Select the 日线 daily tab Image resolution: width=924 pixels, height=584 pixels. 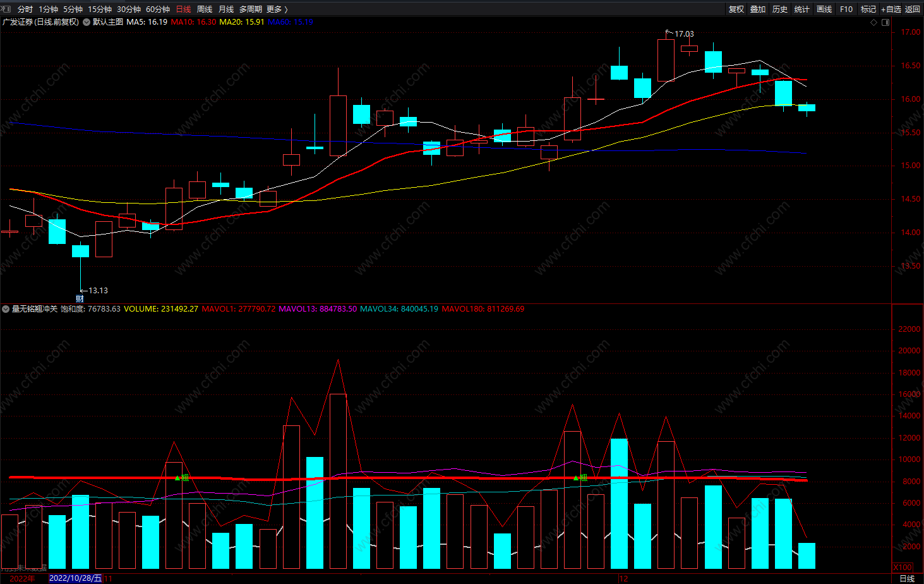click(183, 9)
